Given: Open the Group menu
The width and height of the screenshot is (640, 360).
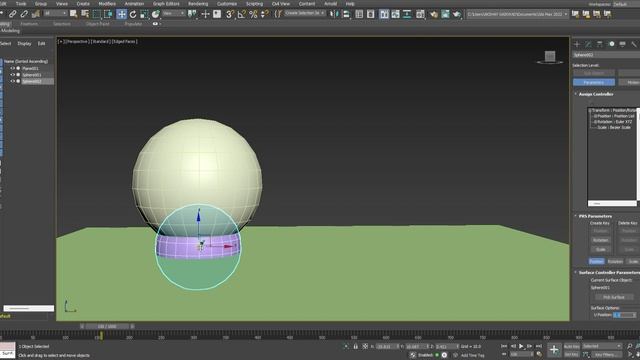Looking at the screenshot, I should click(x=40, y=4).
